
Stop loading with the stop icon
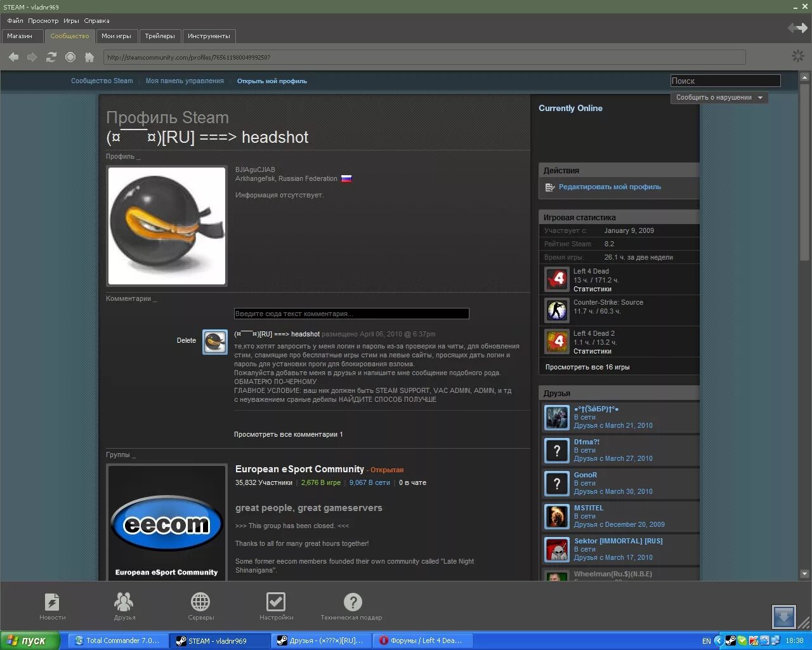click(x=70, y=57)
